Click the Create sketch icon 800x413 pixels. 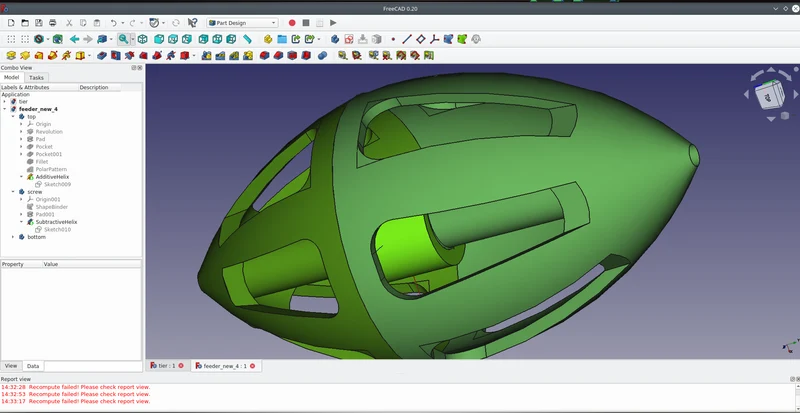click(348, 39)
